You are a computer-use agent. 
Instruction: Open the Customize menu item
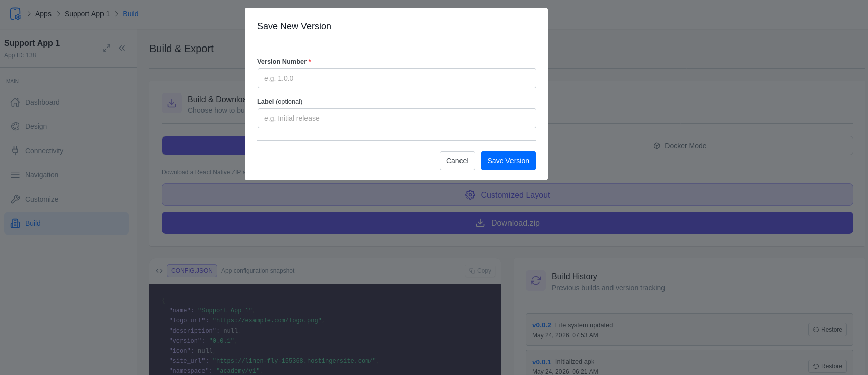(x=66, y=199)
